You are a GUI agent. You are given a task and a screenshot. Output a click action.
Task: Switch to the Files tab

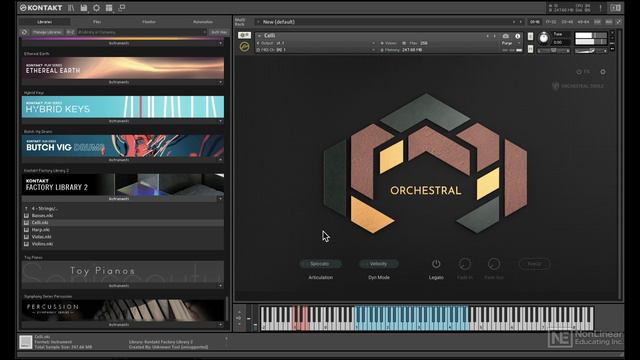(97, 22)
